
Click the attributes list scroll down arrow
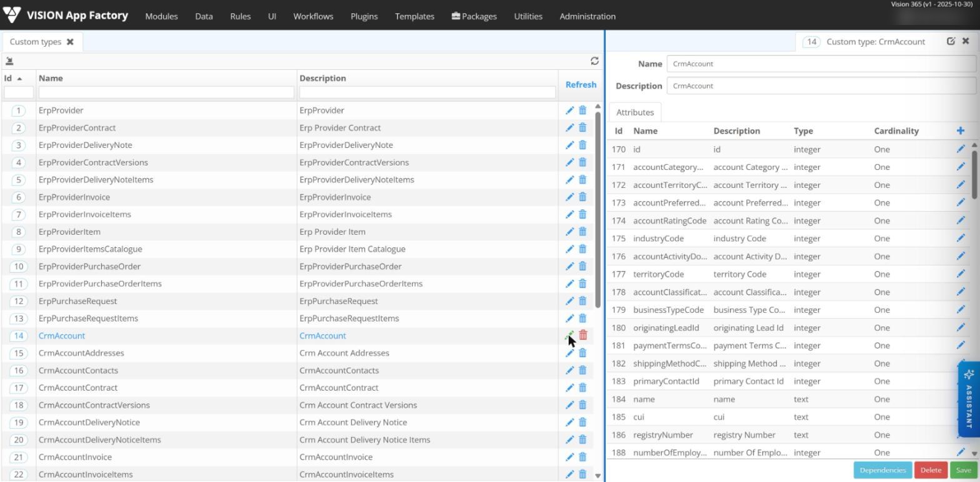[x=974, y=453]
